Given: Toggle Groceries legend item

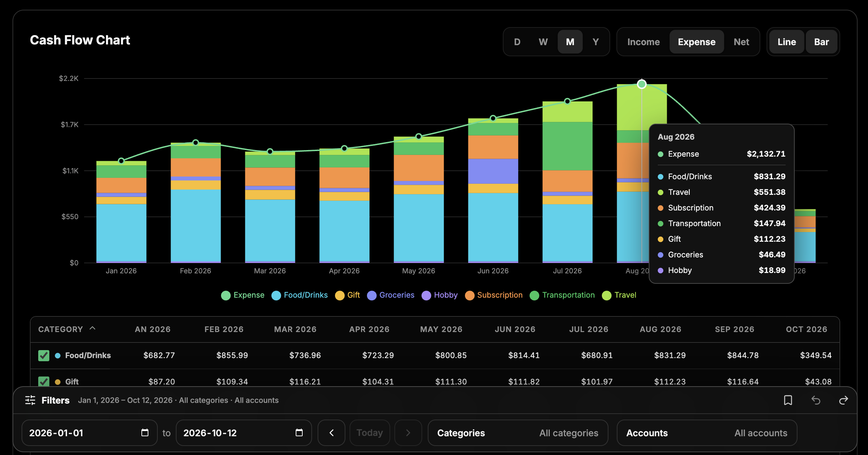Looking at the screenshot, I should click(391, 295).
